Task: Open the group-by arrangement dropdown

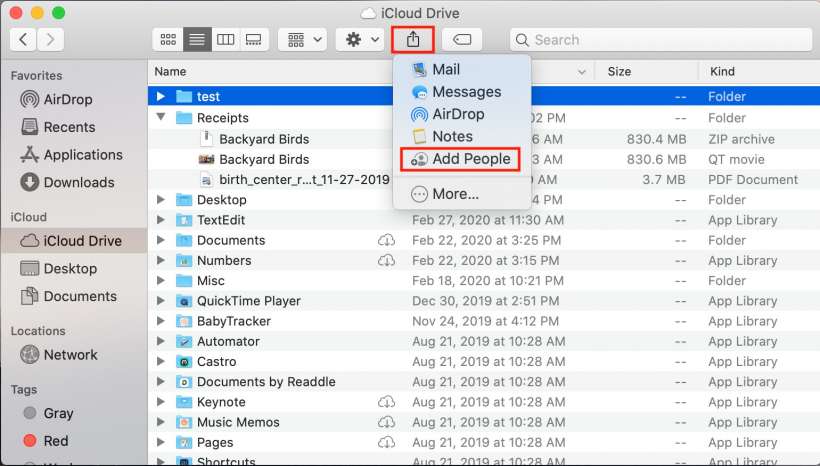Action: point(305,40)
